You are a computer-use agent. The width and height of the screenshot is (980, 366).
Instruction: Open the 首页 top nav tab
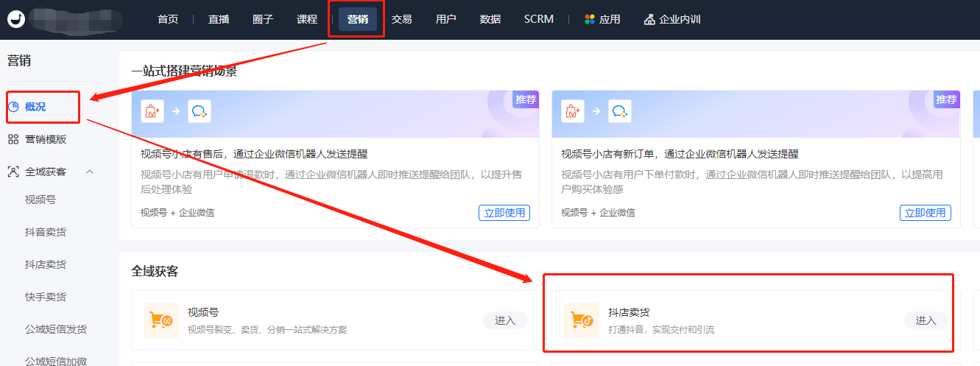(168, 19)
